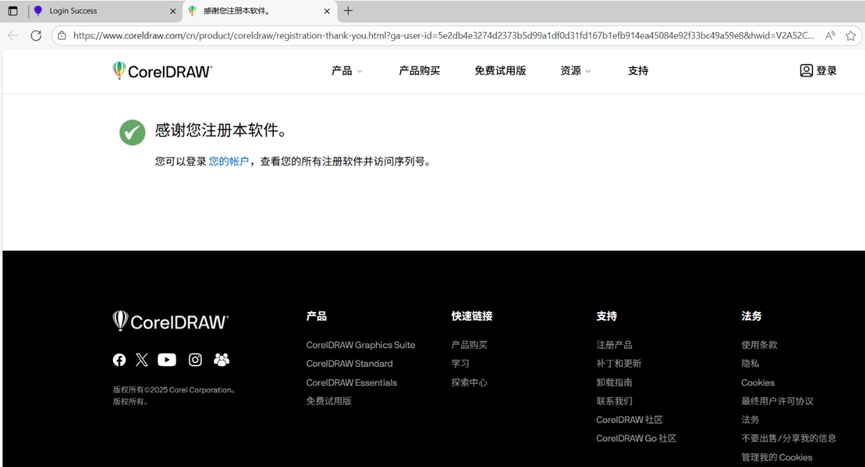This screenshot has width=865, height=467.
Task: Open the X (Twitter) social icon
Action: pyautogui.click(x=142, y=360)
